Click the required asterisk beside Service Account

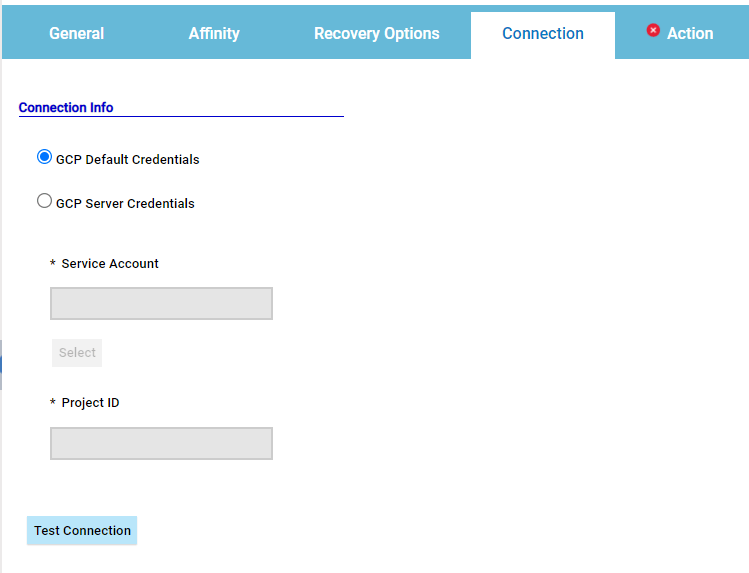point(53,265)
